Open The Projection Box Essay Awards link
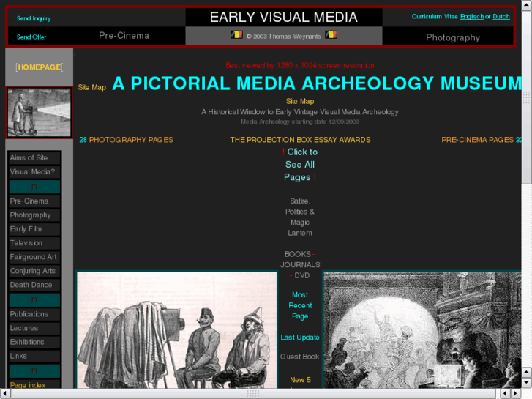This screenshot has height=399, width=532. 300,140
